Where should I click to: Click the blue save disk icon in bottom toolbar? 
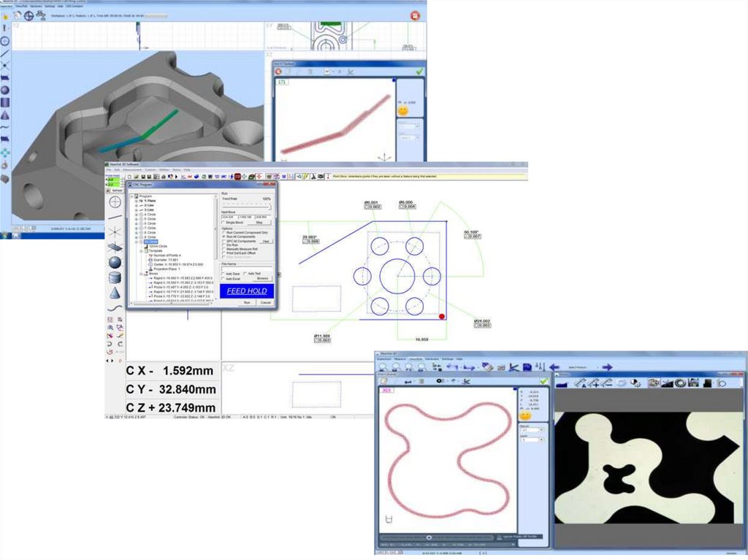(527, 367)
